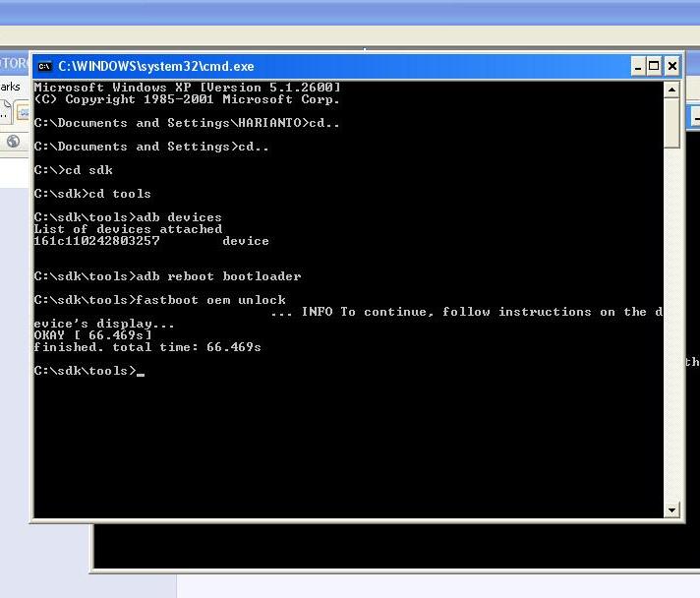Viewport: 700px width, 598px height.
Task: Open the cmd.exe system menu icon
Action: point(44,67)
